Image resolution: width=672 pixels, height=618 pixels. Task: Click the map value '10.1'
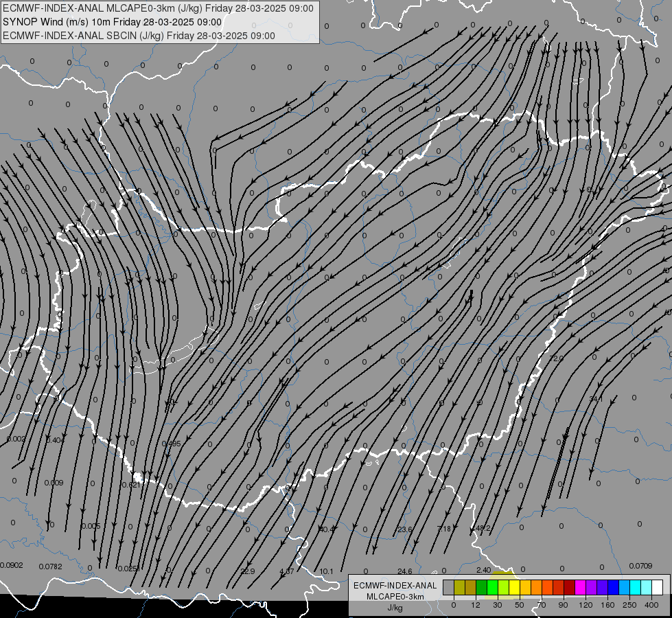coord(326,571)
